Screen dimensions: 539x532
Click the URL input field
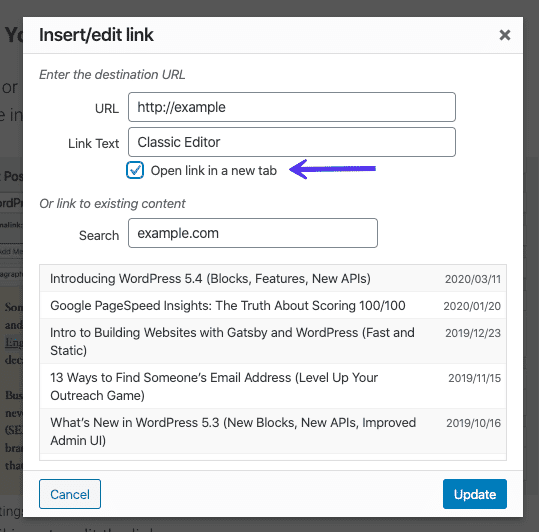pos(292,107)
